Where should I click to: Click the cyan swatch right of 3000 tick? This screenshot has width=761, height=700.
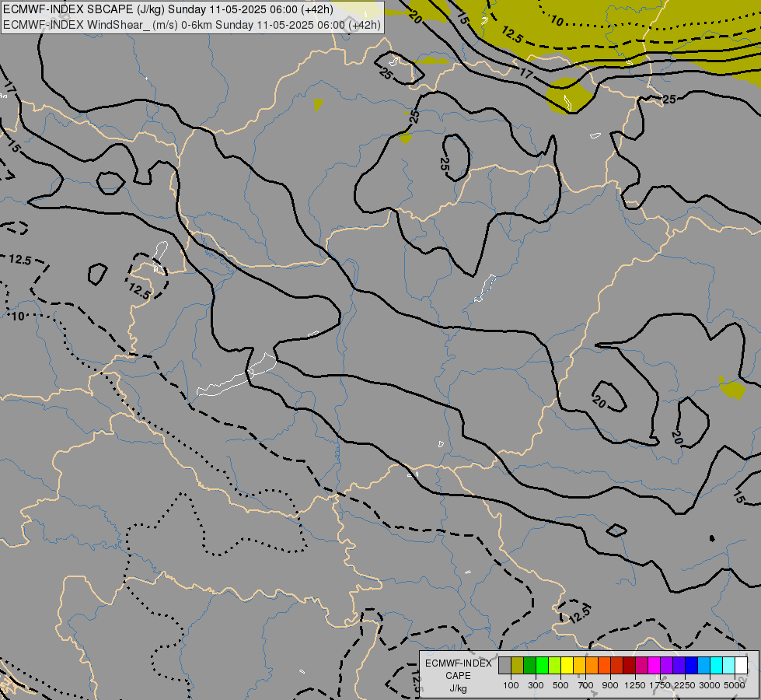pos(716,666)
